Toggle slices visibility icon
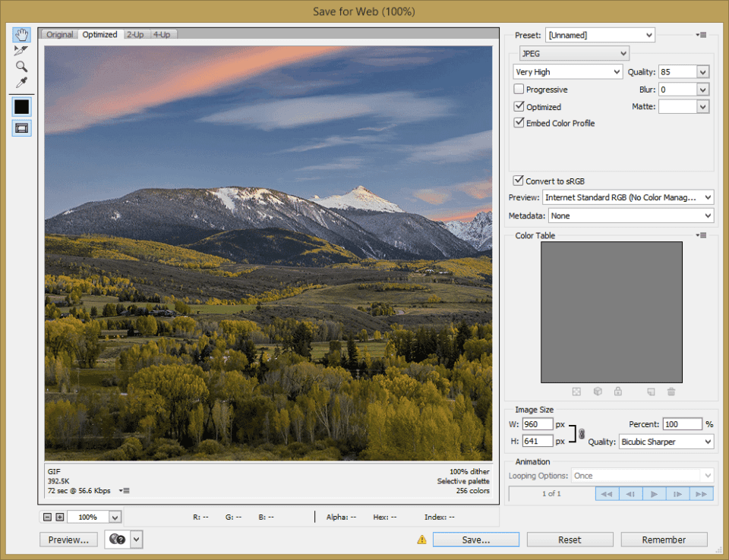The image size is (729, 560). click(x=21, y=128)
